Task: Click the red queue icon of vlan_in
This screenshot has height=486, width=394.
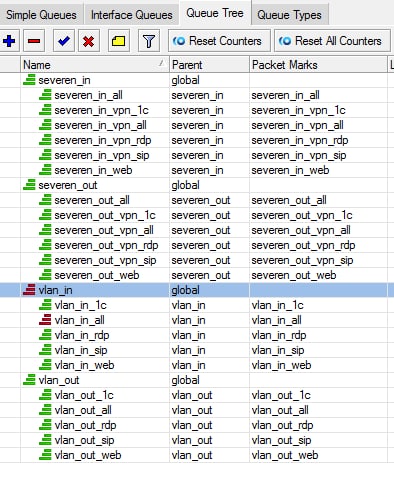Action: click(x=29, y=290)
